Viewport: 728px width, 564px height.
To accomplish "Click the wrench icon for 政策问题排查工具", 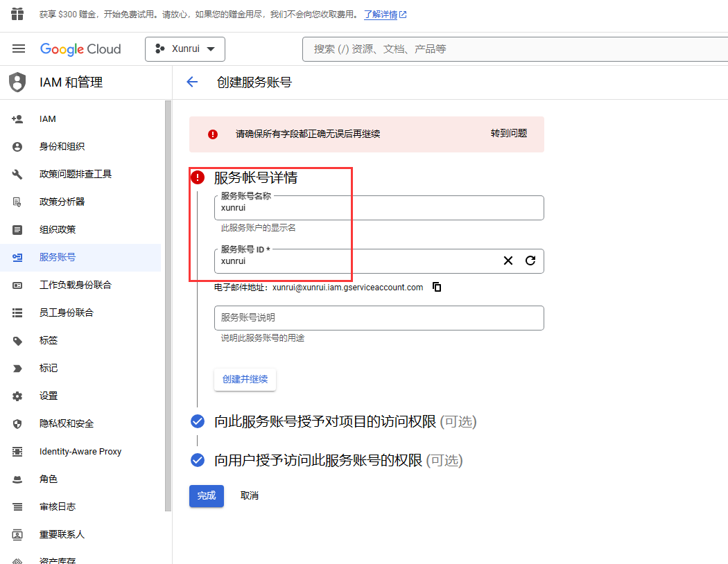I will (x=17, y=175).
